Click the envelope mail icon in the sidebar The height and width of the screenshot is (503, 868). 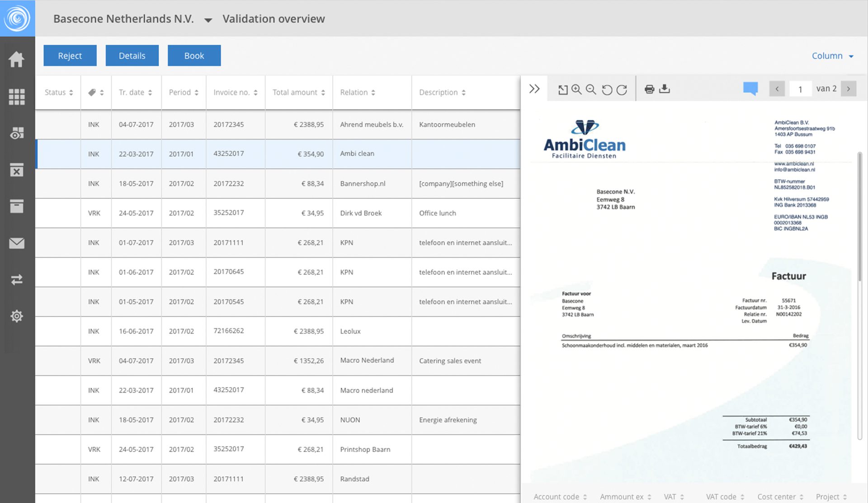tap(17, 243)
